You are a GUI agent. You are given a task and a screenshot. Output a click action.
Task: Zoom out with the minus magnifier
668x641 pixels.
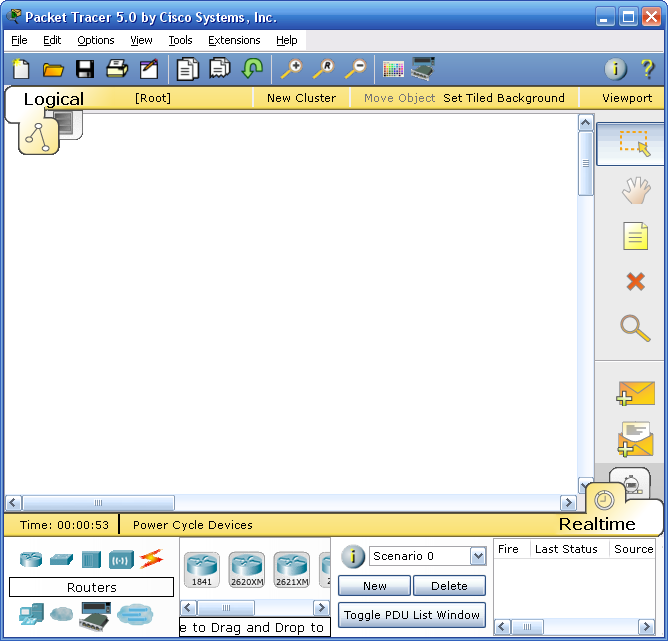[356, 69]
